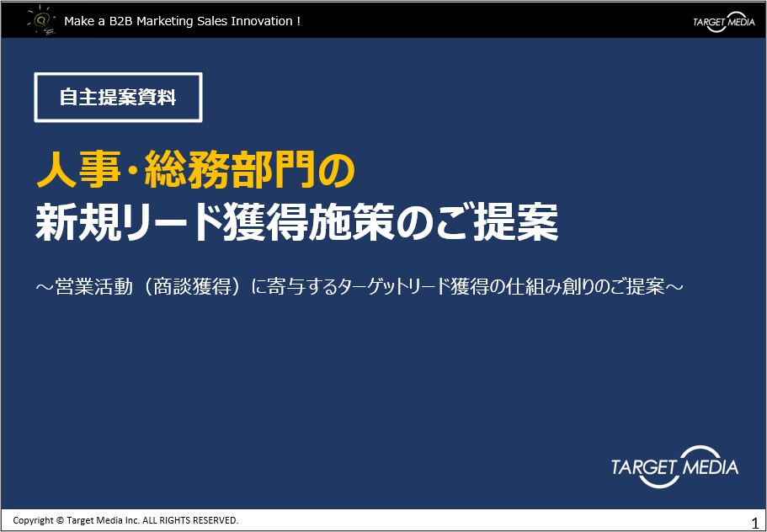Select the 自主提案資料 label box
The width and height of the screenshot is (767, 532).
(119, 98)
